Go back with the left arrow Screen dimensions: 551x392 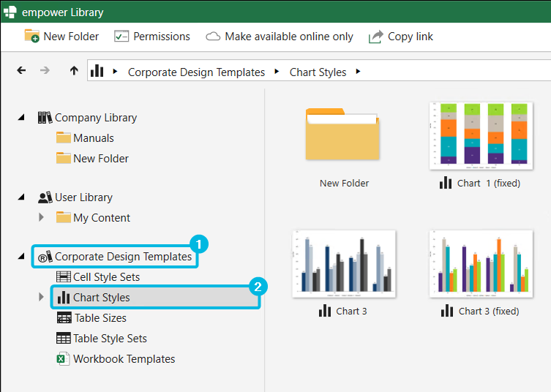tap(21, 70)
